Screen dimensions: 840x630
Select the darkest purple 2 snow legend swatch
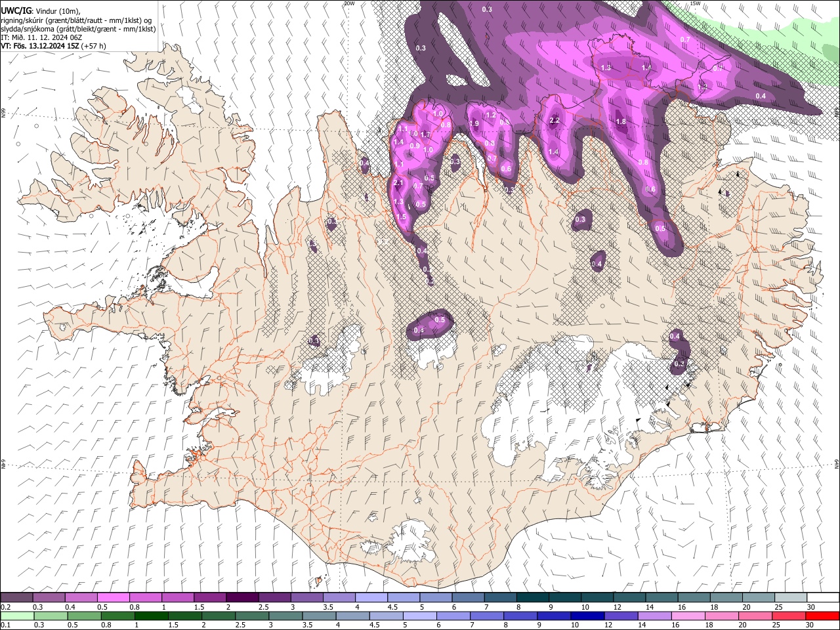click(242, 597)
